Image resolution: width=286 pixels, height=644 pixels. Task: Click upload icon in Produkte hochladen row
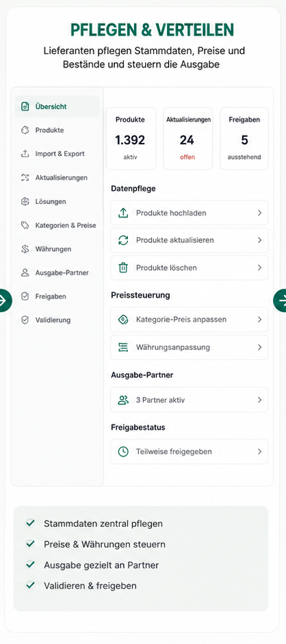click(123, 213)
